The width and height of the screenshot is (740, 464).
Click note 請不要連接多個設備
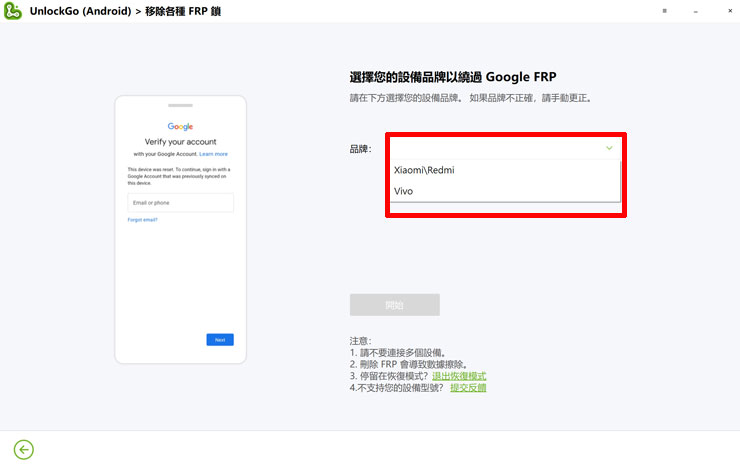coord(398,353)
